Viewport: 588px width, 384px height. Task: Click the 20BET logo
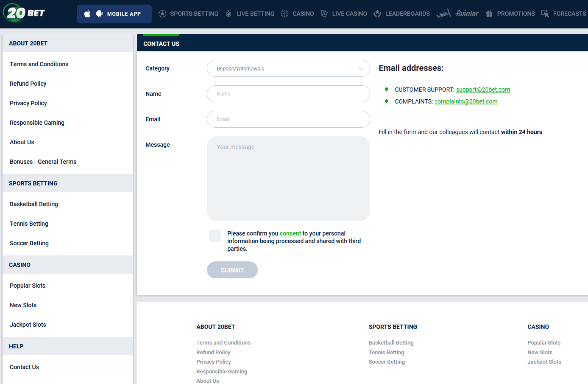tap(24, 13)
